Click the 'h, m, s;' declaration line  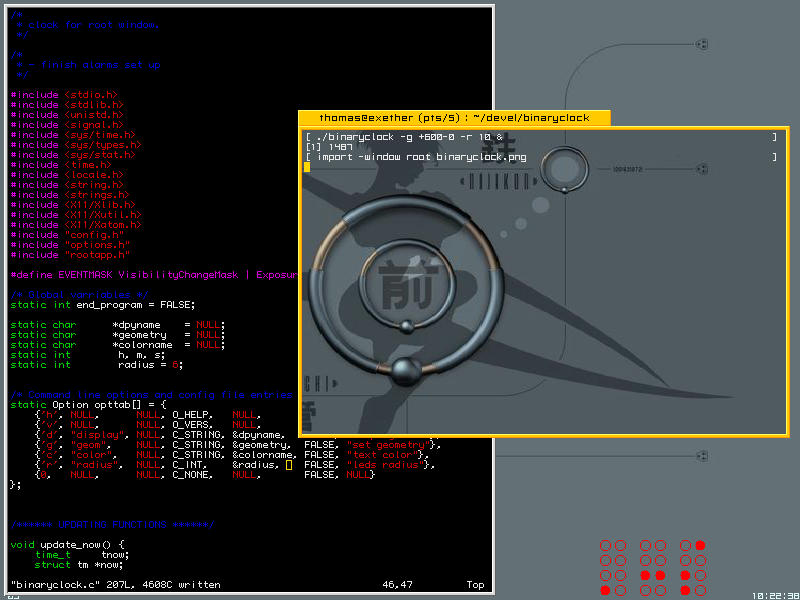(x=88, y=355)
